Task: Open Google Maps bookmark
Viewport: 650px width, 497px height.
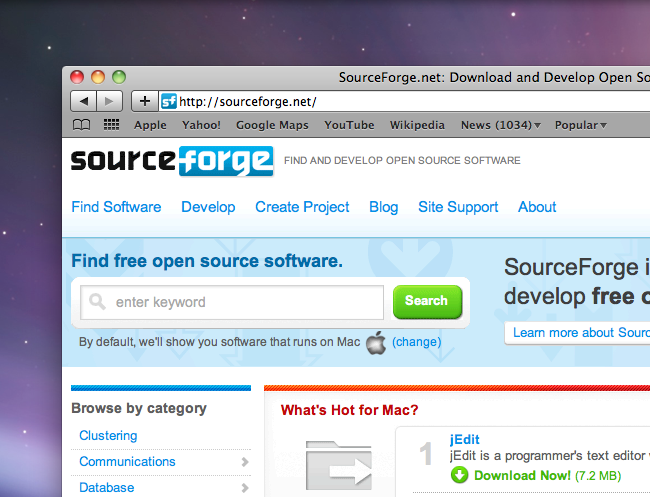Action: click(272, 125)
